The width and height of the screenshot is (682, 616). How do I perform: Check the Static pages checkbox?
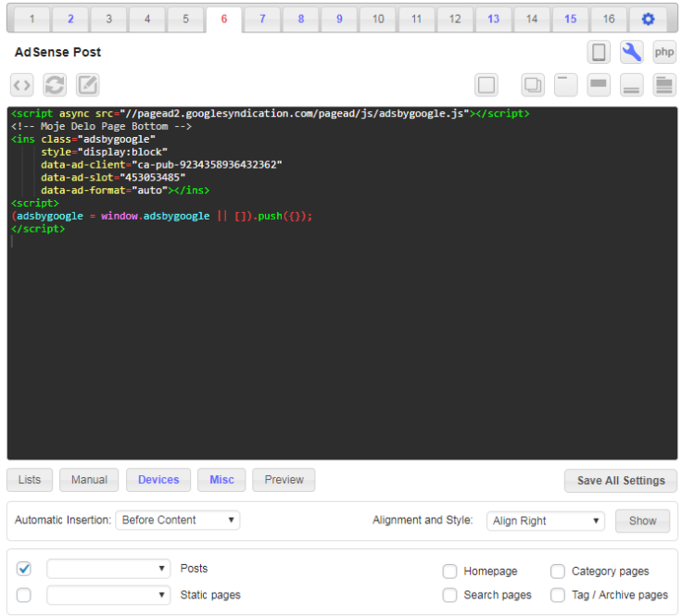coord(24,595)
